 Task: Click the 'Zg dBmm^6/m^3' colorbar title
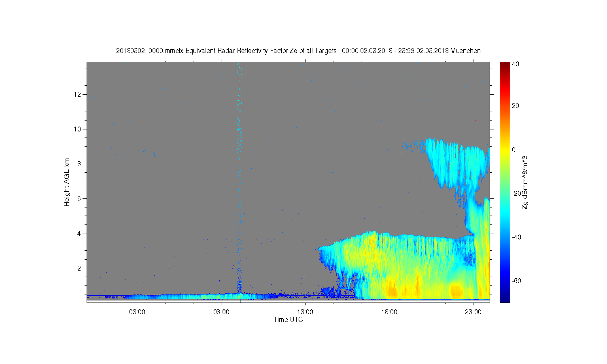[525, 182]
